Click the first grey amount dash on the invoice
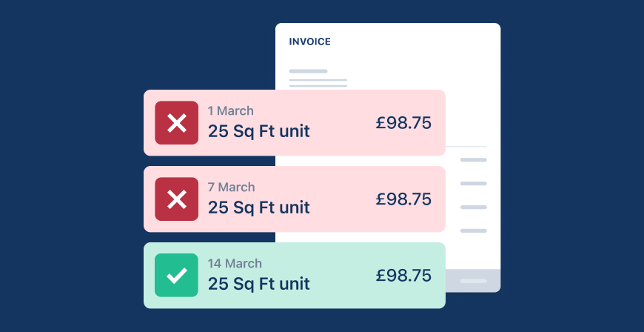This screenshot has width=644, height=332. pyautogui.click(x=474, y=160)
